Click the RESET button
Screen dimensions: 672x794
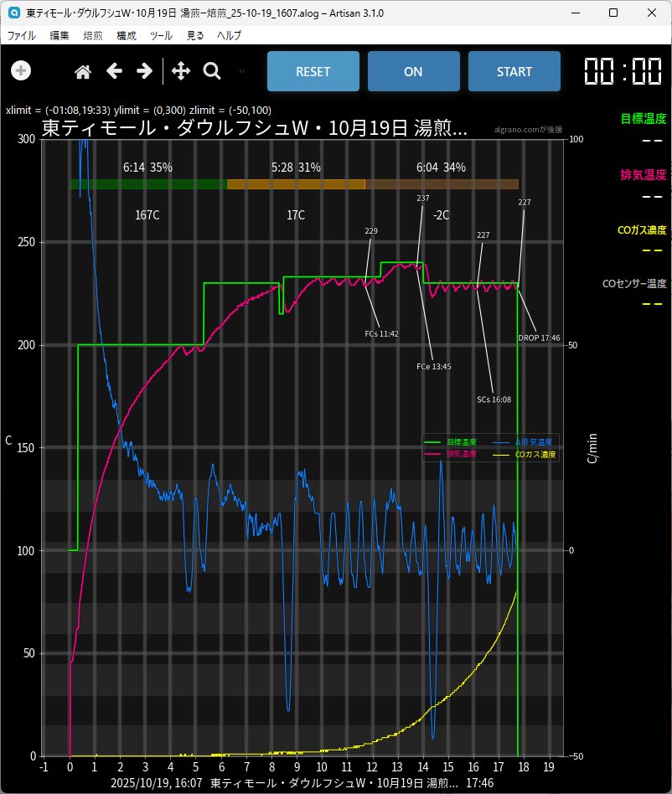(313, 71)
